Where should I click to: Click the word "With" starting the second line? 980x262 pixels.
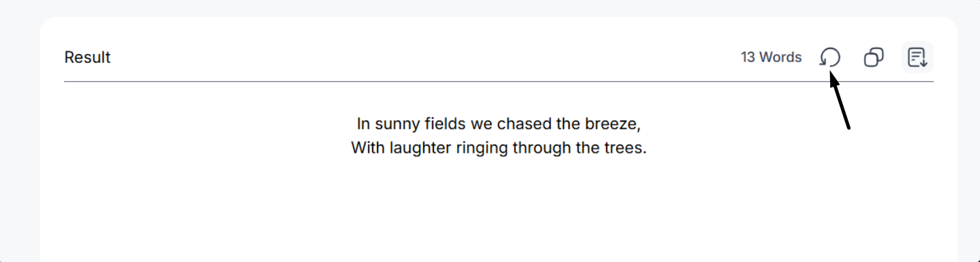coord(368,147)
